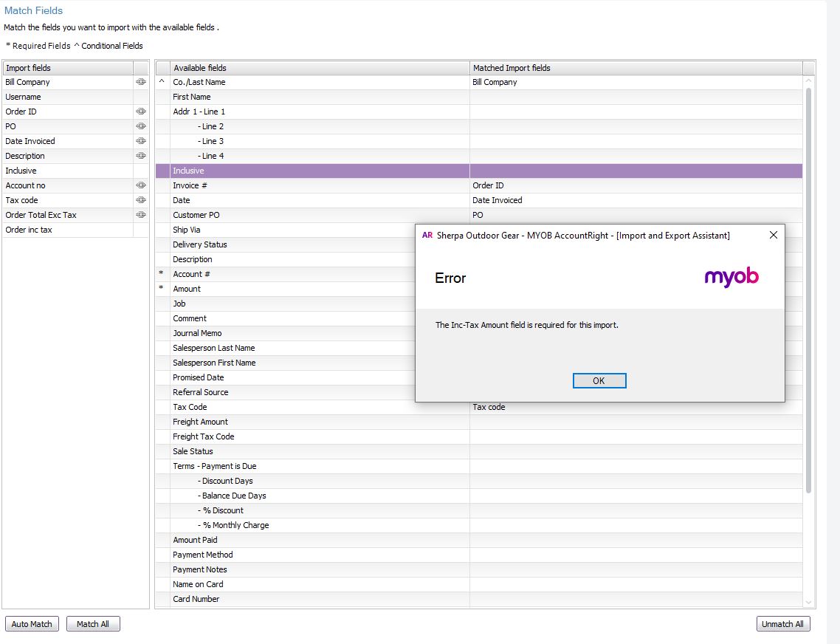Select the Name on Card available field
The width and height of the screenshot is (840, 644).
[320, 584]
